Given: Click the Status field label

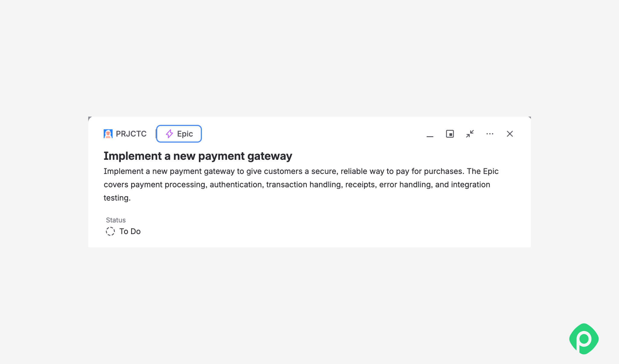Looking at the screenshot, I should (x=116, y=220).
